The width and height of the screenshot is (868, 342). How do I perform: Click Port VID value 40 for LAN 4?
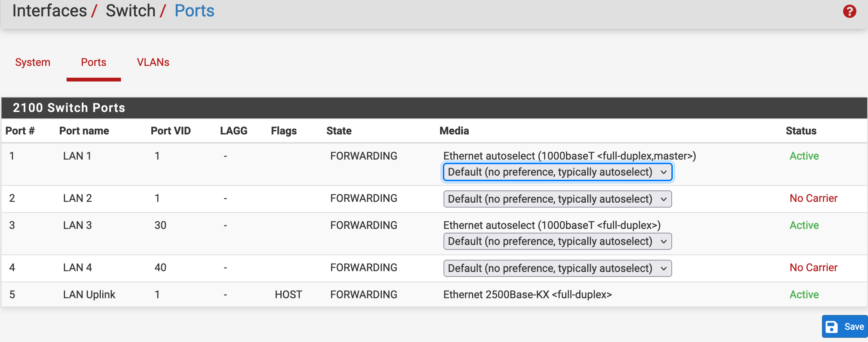[160, 267]
